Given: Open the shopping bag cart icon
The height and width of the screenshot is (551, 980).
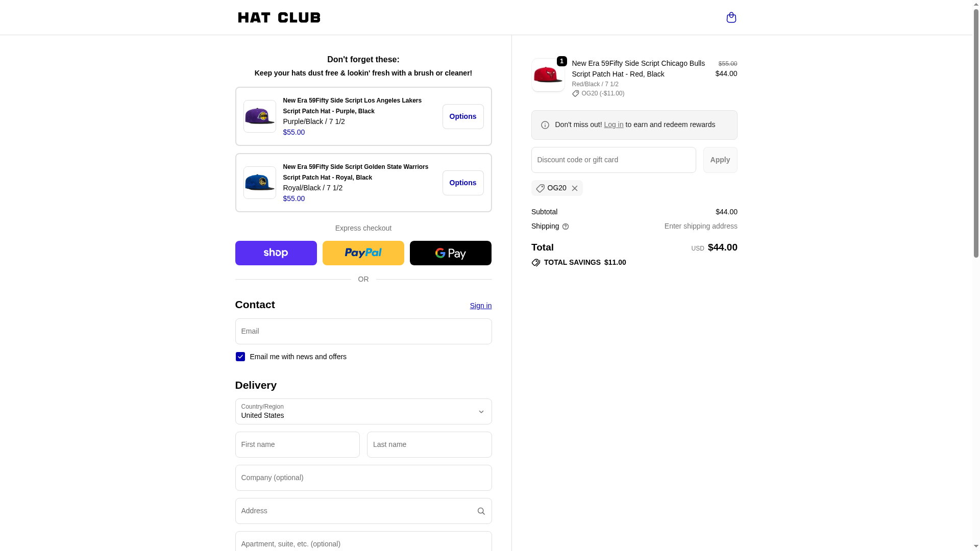Looking at the screenshot, I should tap(731, 17).
